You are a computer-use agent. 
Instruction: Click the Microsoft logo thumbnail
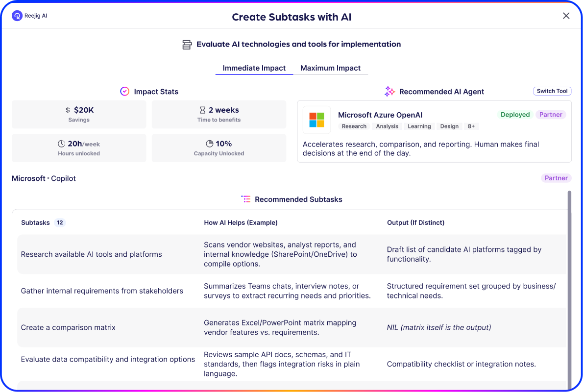click(x=316, y=120)
